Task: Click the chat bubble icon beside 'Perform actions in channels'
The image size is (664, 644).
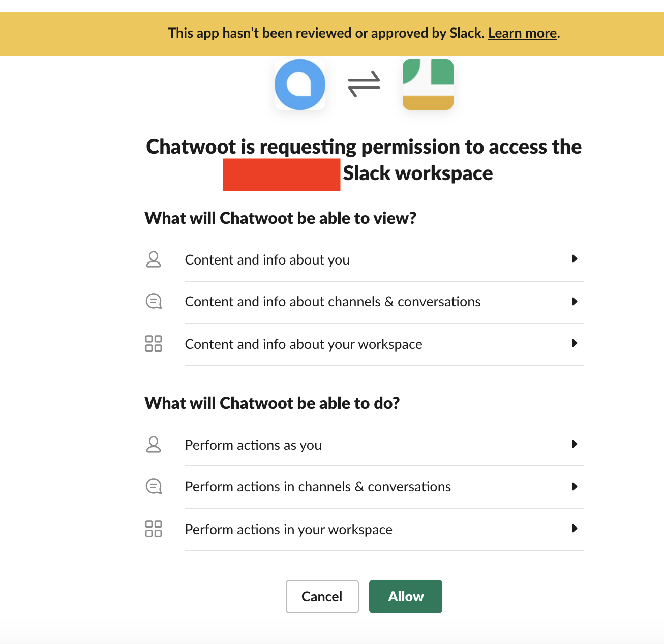Action: tap(154, 486)
